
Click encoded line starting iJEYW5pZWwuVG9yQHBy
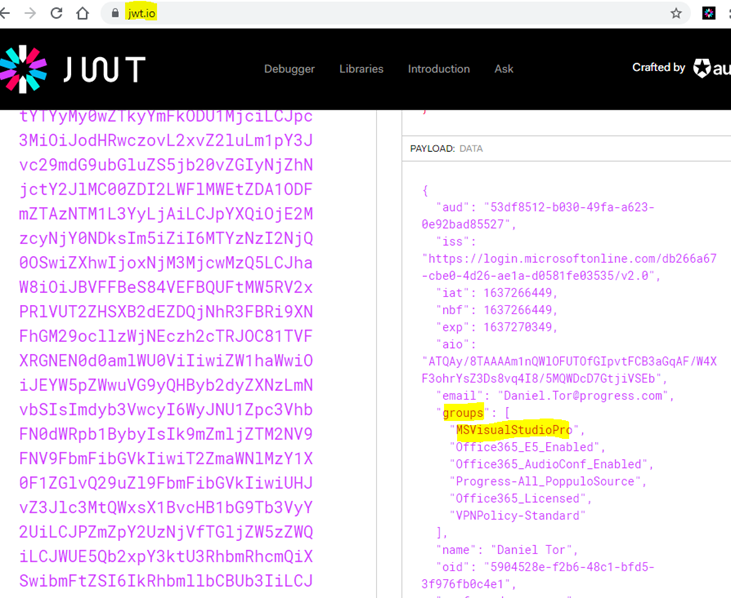pos(166,385)
